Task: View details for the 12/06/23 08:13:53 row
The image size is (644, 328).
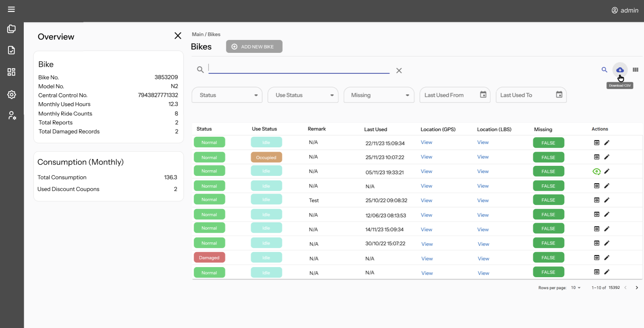Action: [597, 214]
